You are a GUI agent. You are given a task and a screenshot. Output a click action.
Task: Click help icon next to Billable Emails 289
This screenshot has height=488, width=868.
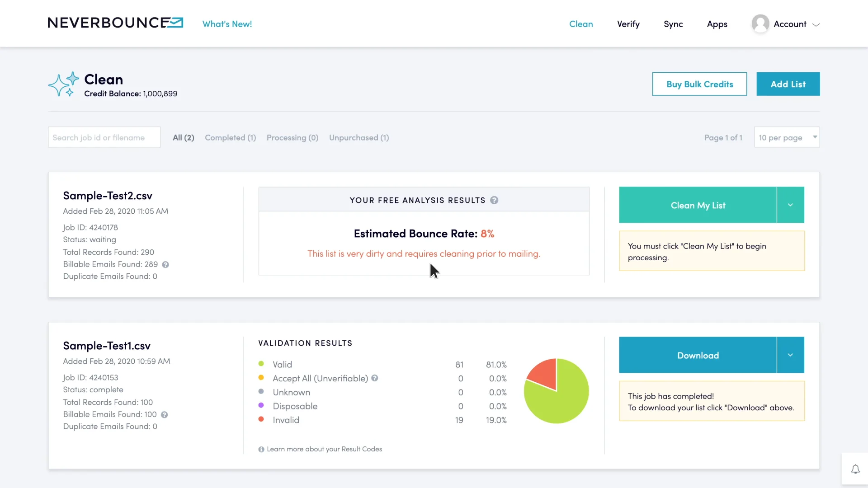click(165, 265)
